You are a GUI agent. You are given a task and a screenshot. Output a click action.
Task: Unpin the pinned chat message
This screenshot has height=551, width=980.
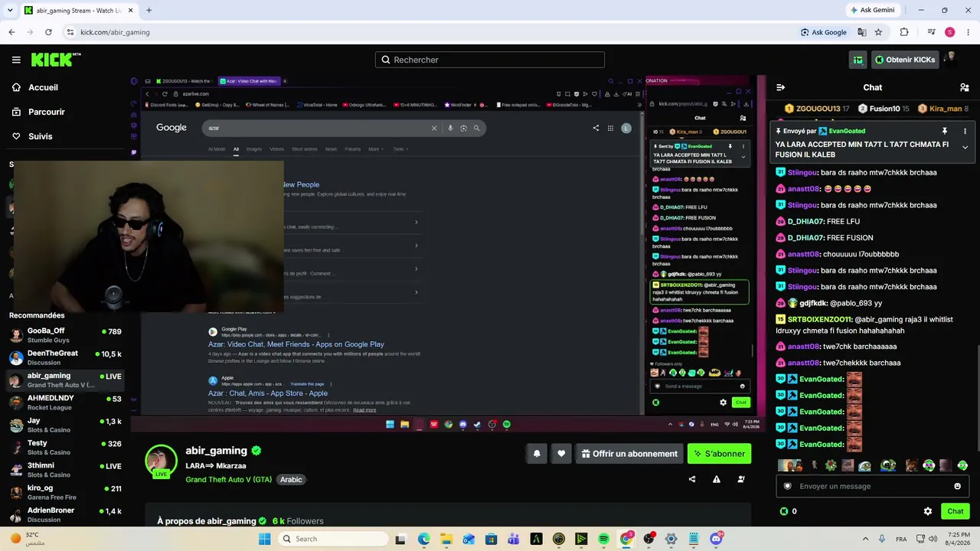[945, 131]
